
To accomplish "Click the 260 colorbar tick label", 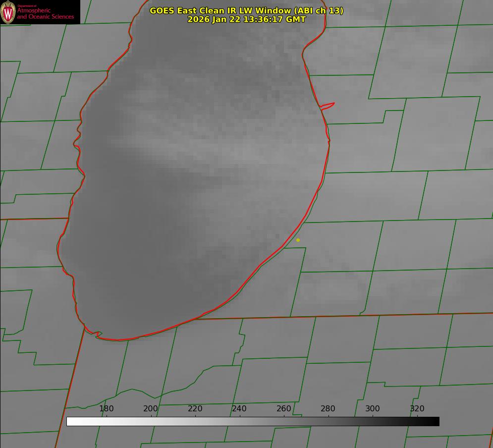I will coord(284,409).
